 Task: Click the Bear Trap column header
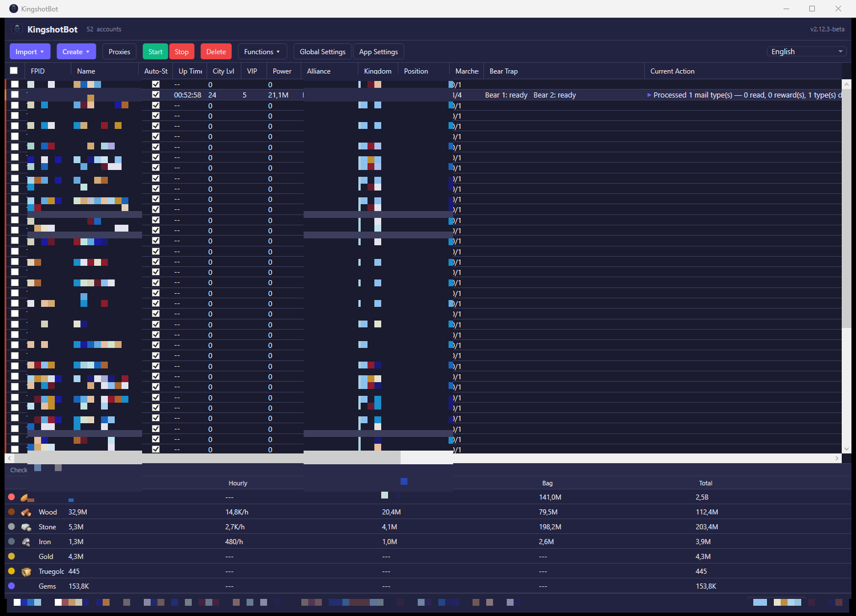(564, 71)
